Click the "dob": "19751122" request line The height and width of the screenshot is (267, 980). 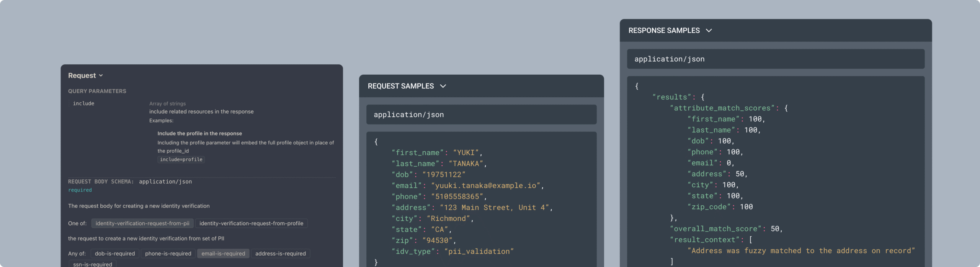click(x=428, y=175)
